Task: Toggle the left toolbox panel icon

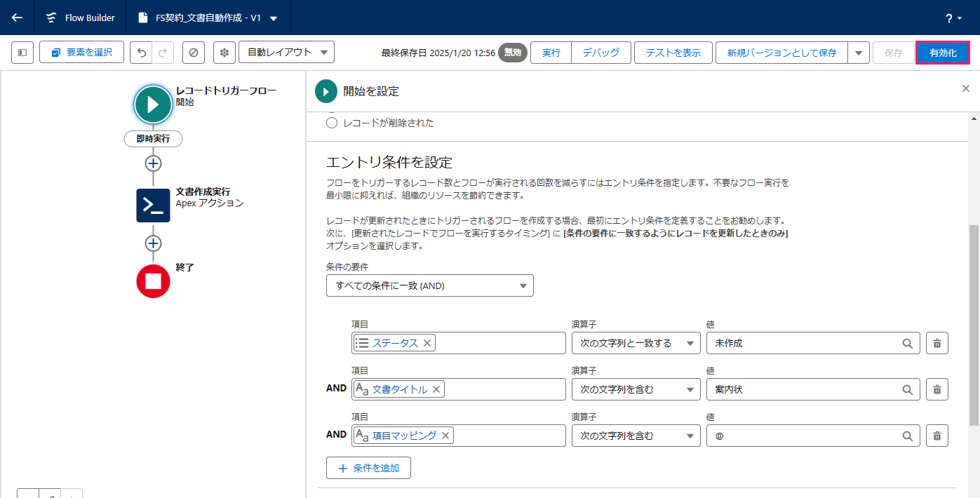Action: coord(22,53)
